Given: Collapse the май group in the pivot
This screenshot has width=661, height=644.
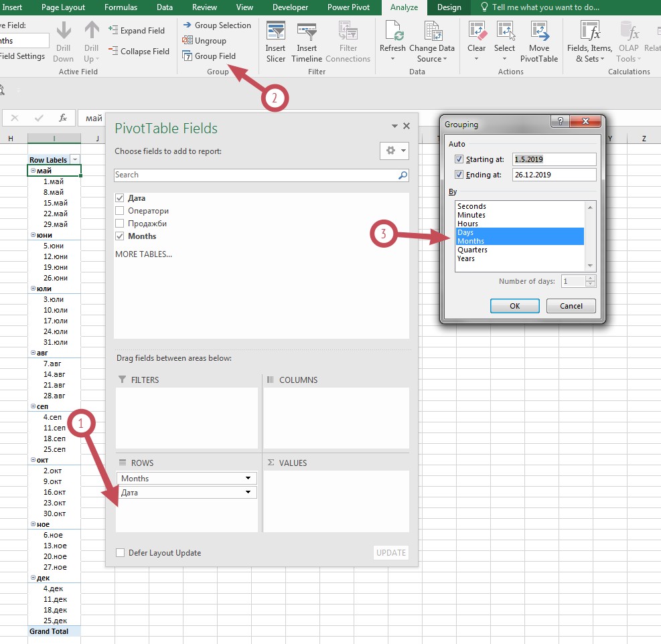Looking at the screenshot, I should coord(33,170).
